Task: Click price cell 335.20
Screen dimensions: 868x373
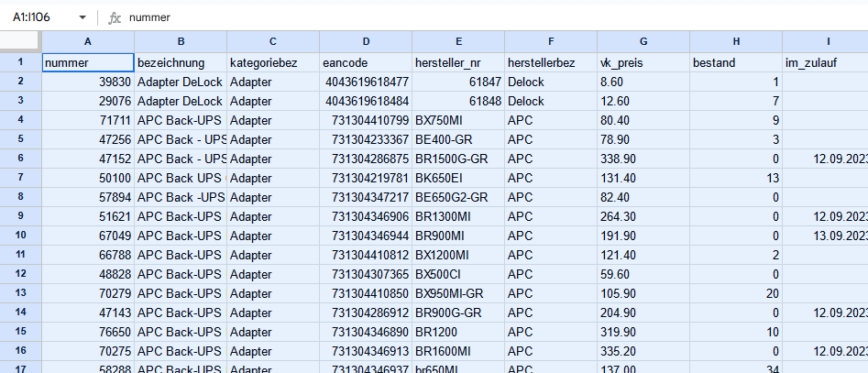Action: [643, 351]
